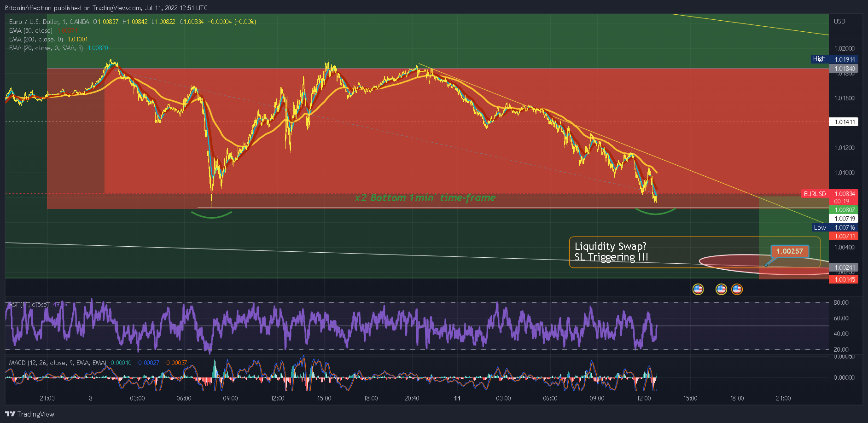Click the EMA 200 value 1.01001
The width and height of the screenshot is (868, 423).
pos(77,39)
